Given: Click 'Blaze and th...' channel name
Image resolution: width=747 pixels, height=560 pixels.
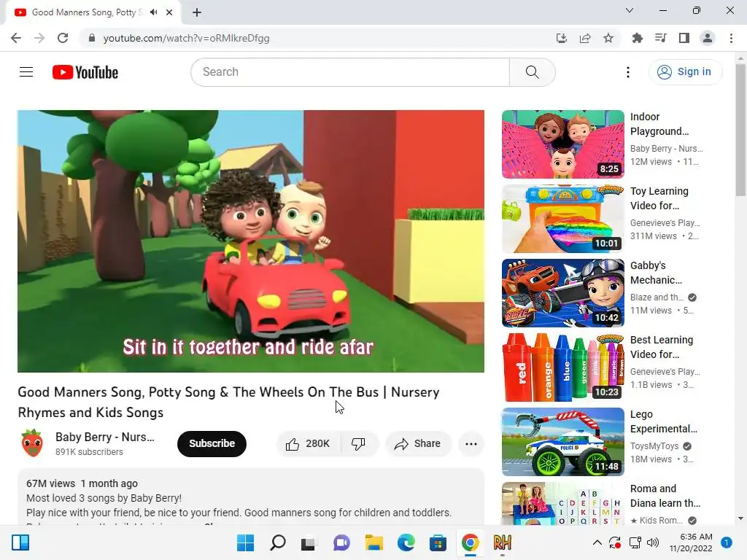Looking at the screenshot, I should coord(657,297).
